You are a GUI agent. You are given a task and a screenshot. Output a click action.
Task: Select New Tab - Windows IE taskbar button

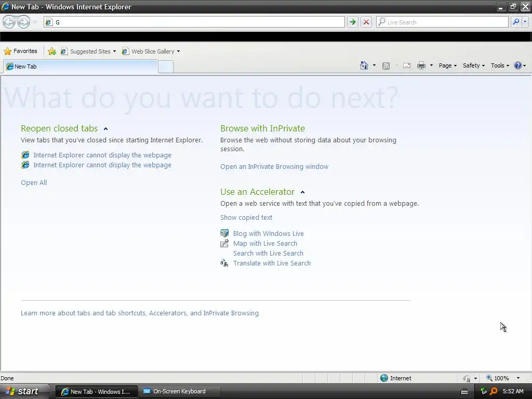coord(96,392)
